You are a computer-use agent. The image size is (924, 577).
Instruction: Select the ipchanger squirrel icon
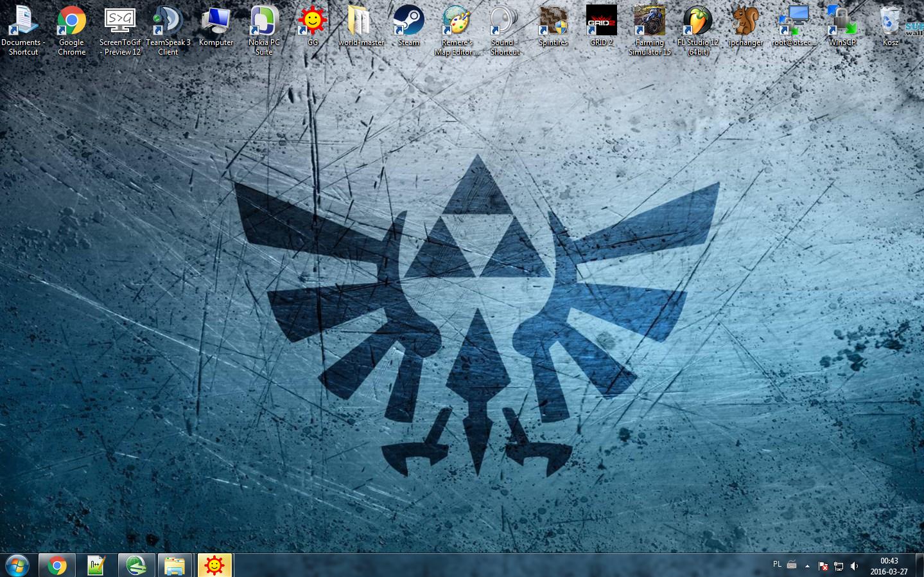pyautogui.click(x=745, y=26)
